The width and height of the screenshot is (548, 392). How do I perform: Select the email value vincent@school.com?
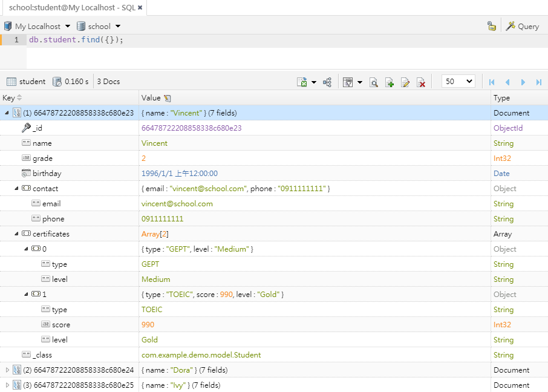click(x=177, y=203)
